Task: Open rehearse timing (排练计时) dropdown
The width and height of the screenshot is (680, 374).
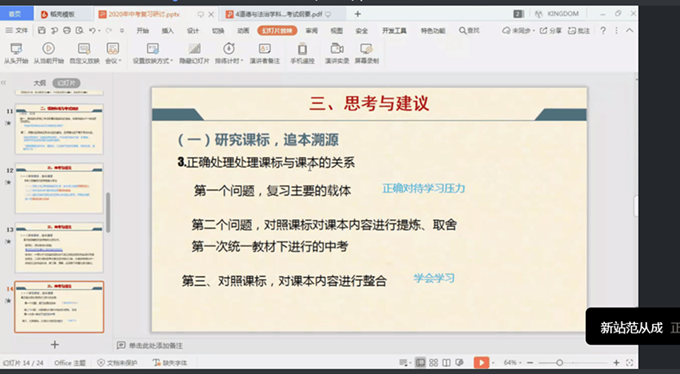Action: [x=229, y=53]
